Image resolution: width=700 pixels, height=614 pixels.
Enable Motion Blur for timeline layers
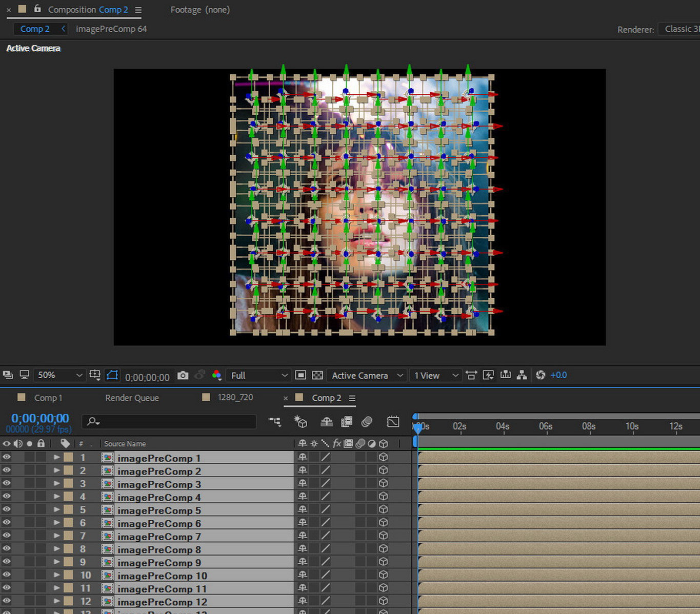[367, 422]
